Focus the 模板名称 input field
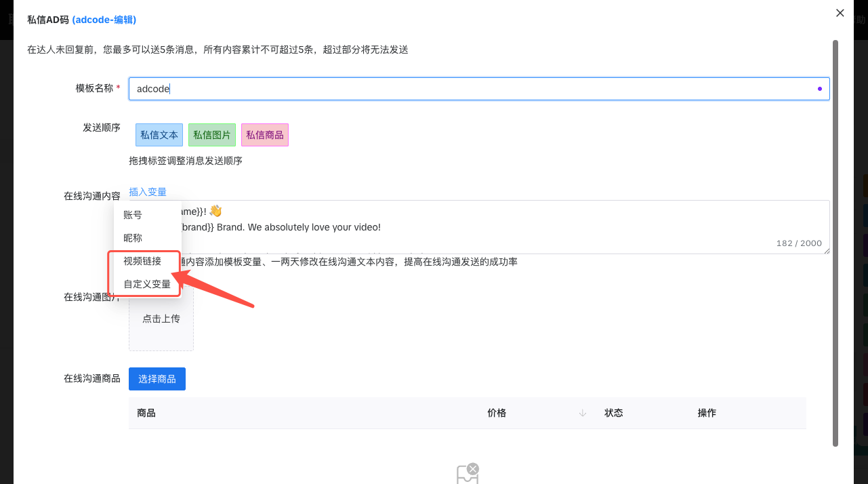This screenshot has height=484, width=868. tap(474, 89)
